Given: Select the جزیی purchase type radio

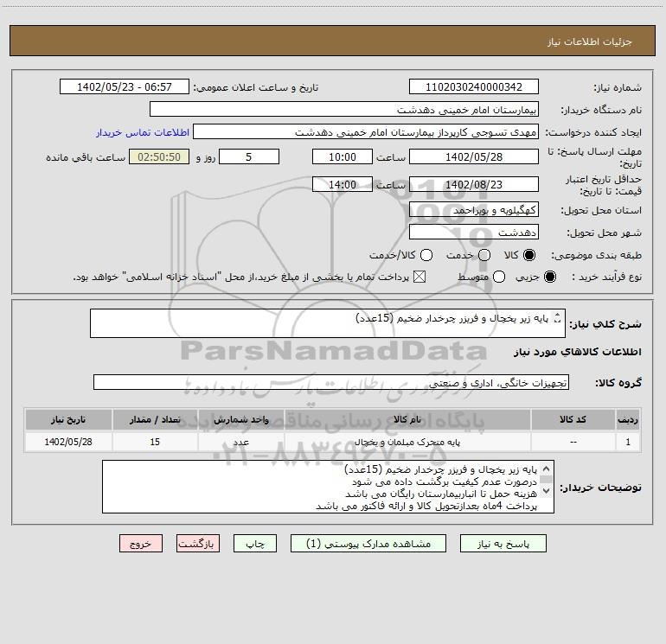Looking at the screenshot, I should point(550,277).
